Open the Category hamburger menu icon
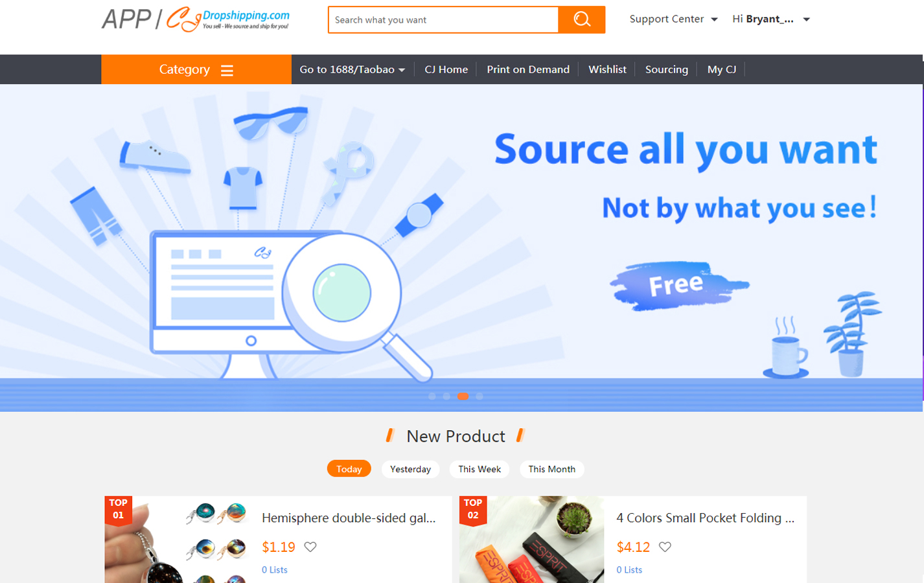924x583 pixels. pyautogui.click(x=227, y=70)
